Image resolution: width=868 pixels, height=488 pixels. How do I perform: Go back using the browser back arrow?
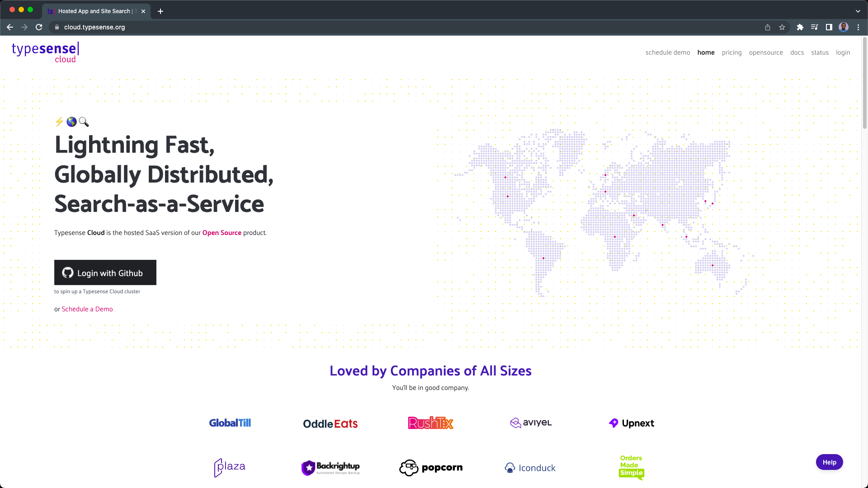[x=10, y=27]
